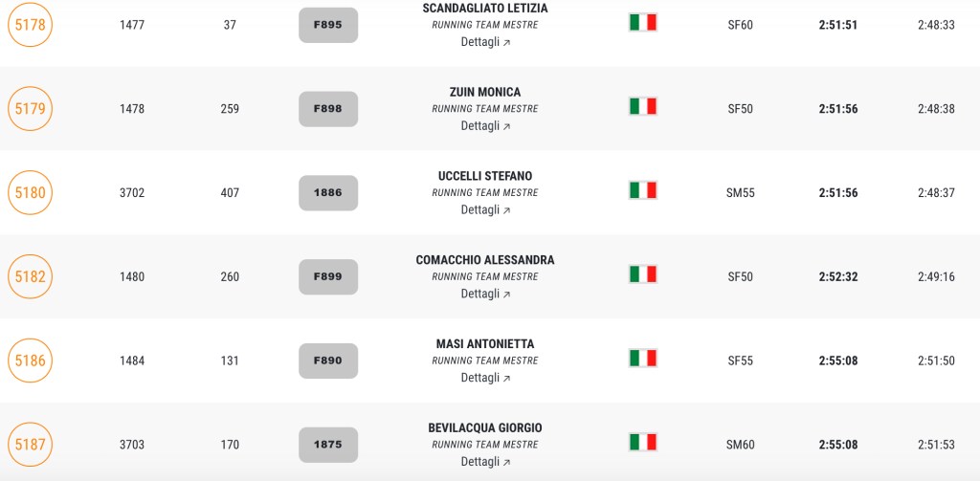Click Italian flag in Zuin Monica row
The width and height of the screenshot is (980, 481).
click(642, 106)
